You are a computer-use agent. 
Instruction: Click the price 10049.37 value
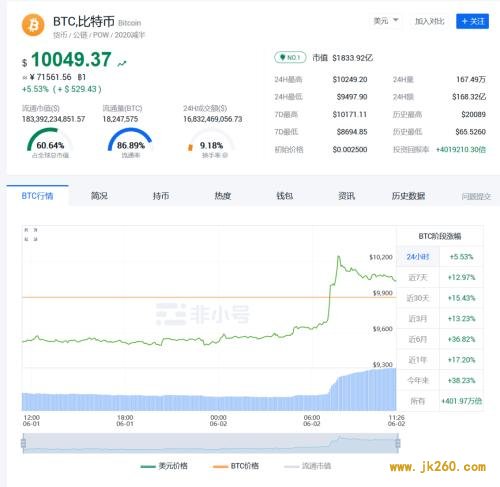click(x=71, y=60)
